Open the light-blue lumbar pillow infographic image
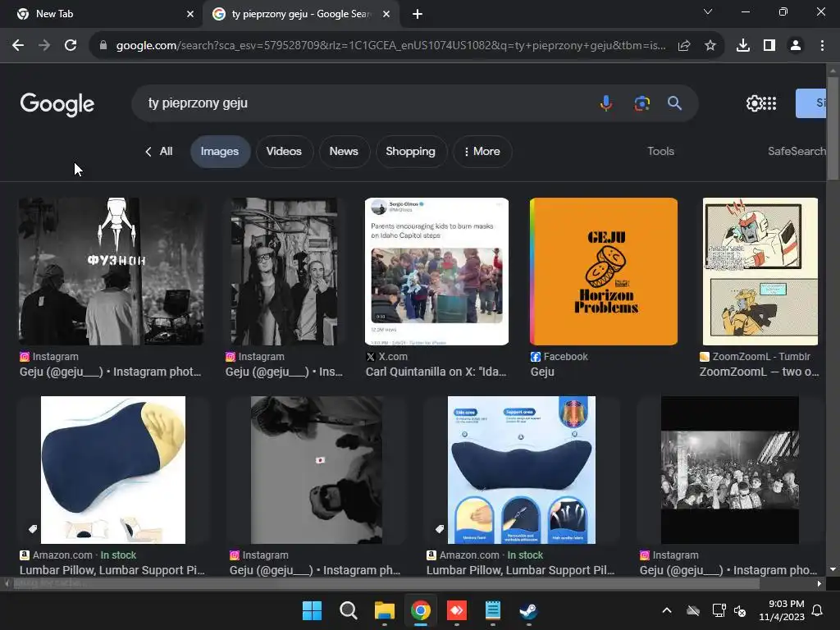The image size is (840, 630). [x=521, y=470]
